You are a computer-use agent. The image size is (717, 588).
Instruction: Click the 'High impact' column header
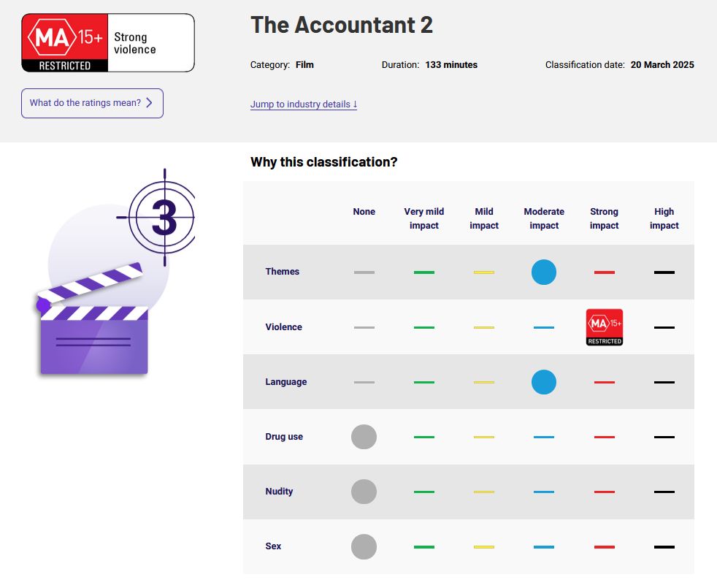[x=664, y=218]
